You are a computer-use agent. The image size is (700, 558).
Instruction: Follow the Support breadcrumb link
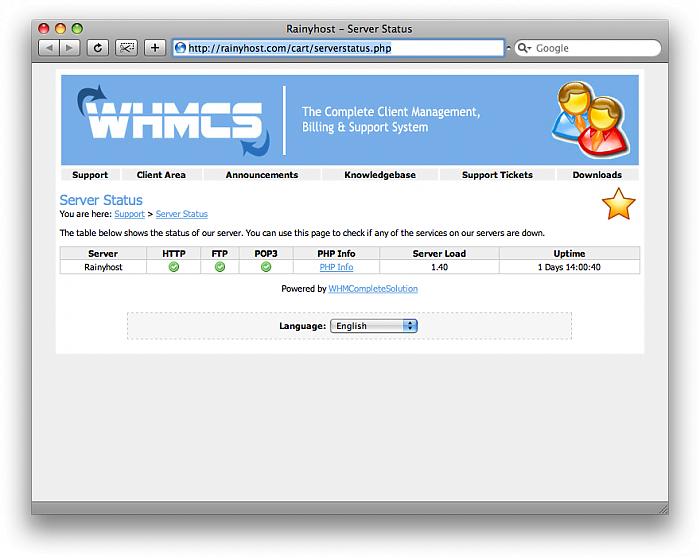(x=129, y=214)
